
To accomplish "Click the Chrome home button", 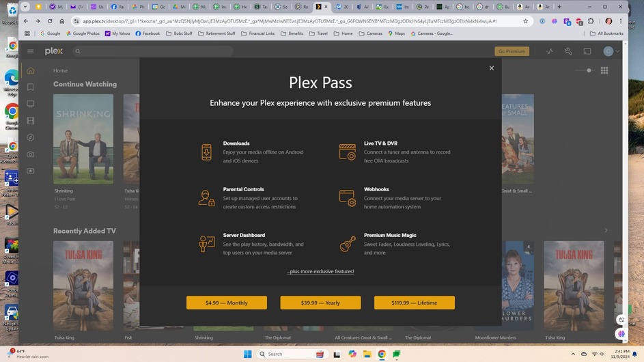I will coord(61,21).
